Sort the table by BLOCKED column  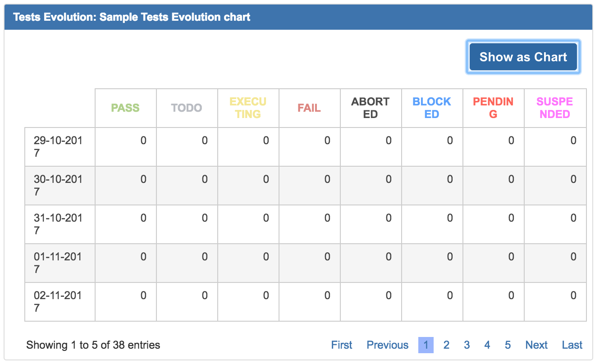click(431, 108)
